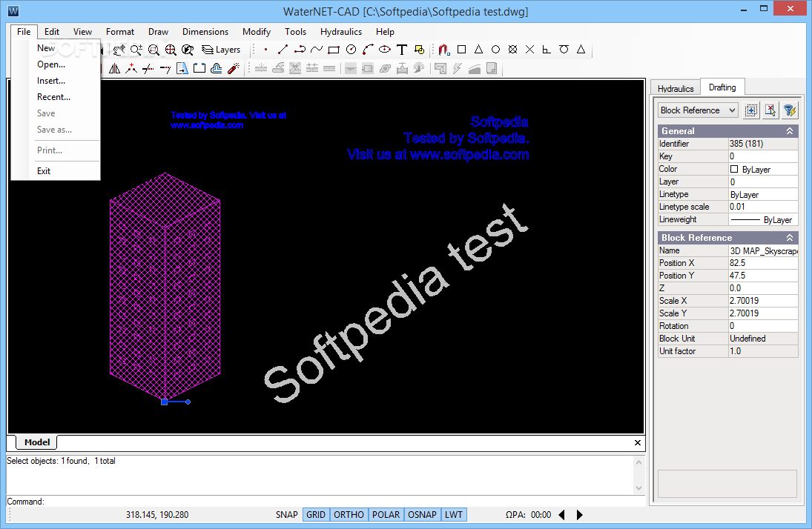812x529 pixels.
Task: Click the Explode dynamite icon
Action: [x=234, y=68]
